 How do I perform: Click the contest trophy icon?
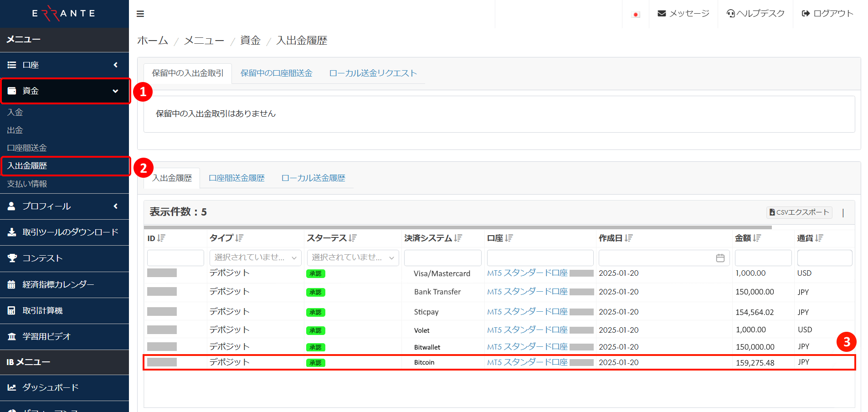point(12,258)
